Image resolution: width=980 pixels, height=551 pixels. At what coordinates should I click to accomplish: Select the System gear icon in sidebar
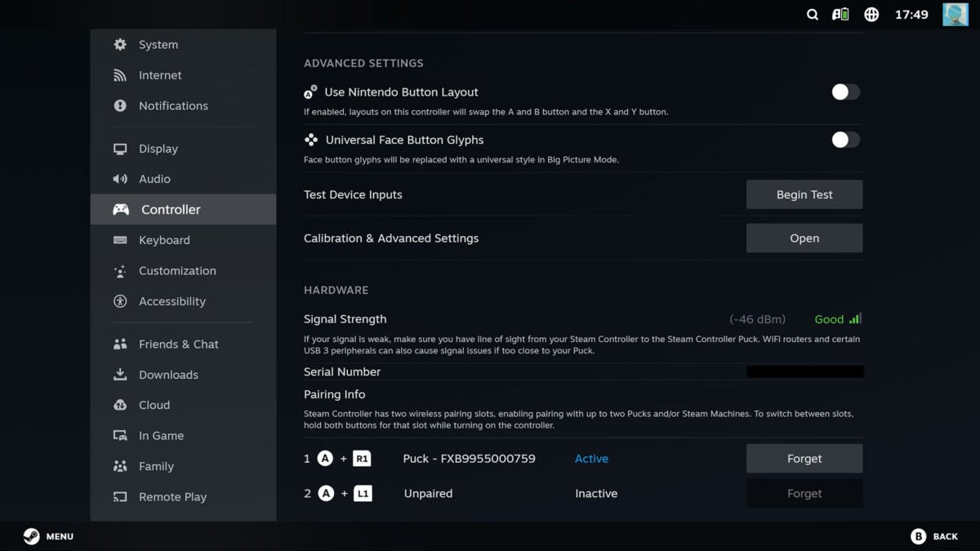point(120,44)
